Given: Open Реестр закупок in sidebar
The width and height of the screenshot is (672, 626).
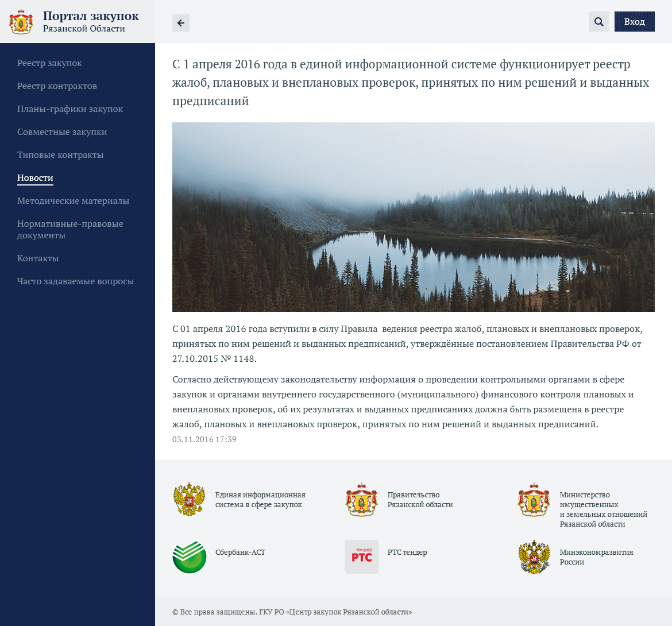Looking at the screenshot, I should (x=49, y=63).
